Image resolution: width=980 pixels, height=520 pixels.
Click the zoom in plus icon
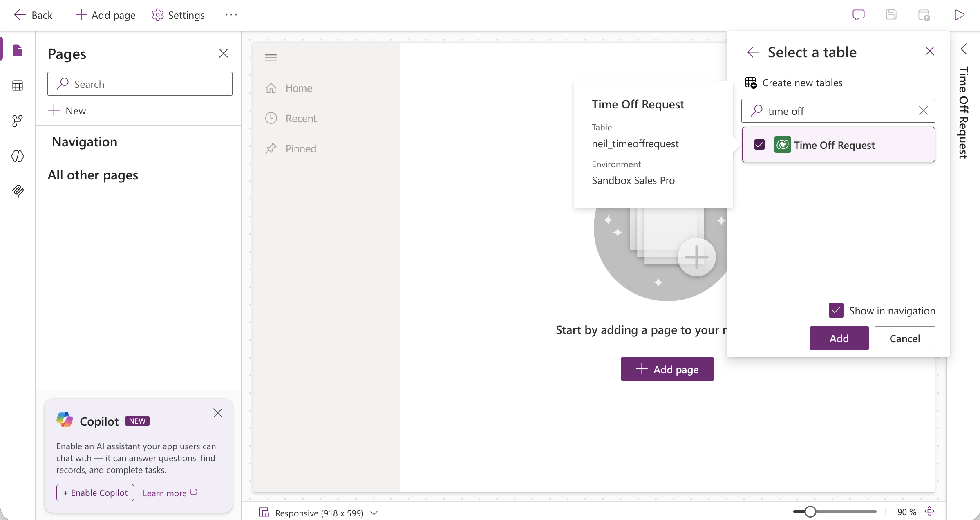click(x=886, y=511)
